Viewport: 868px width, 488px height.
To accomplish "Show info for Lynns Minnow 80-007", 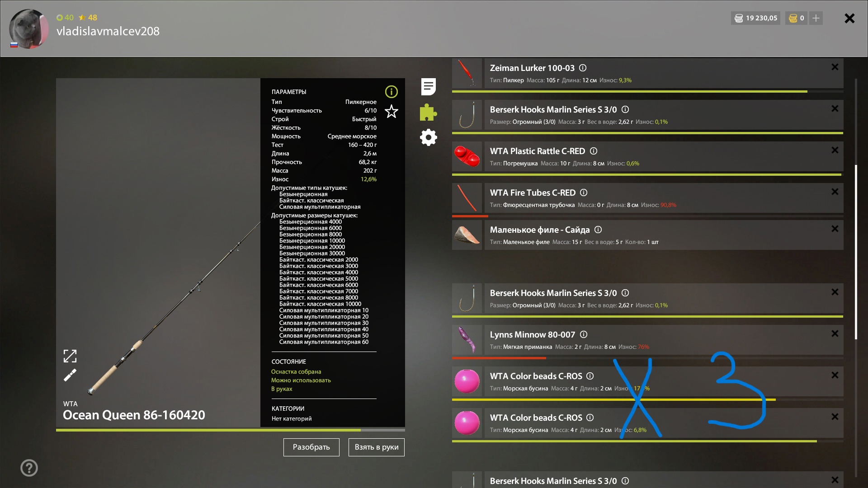I will [584, 334].
